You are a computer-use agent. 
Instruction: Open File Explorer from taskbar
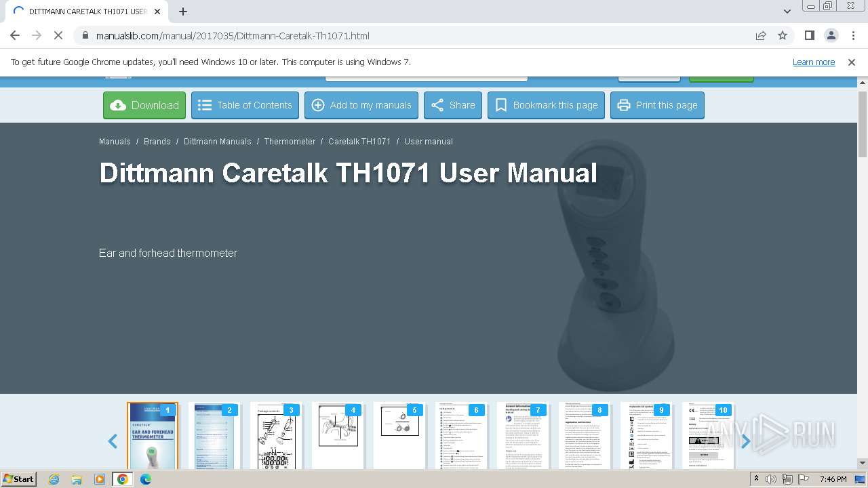pyautogui.click(x=77, y=479)
